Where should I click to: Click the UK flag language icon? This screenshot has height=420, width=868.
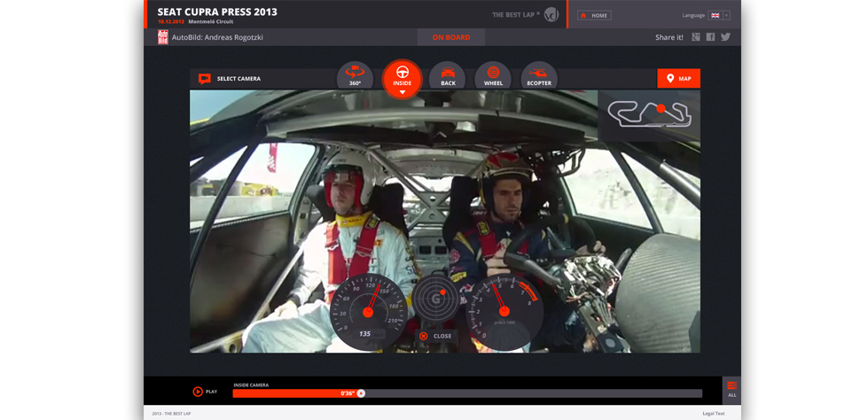coord(716,15)
